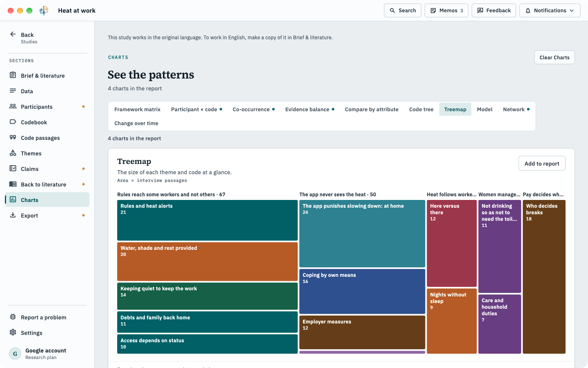
Task: Click the Access depends on status block
Action: coord(207,344)
